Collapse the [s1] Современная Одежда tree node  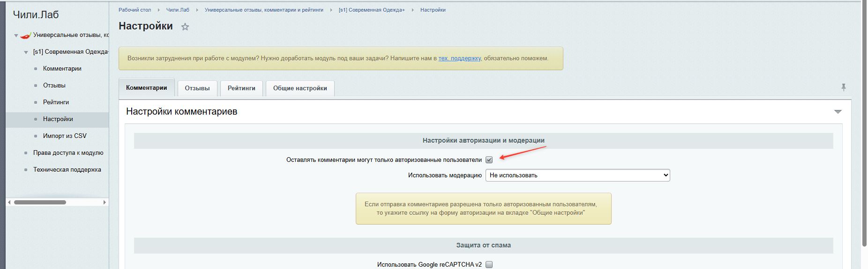coord(26,52)
